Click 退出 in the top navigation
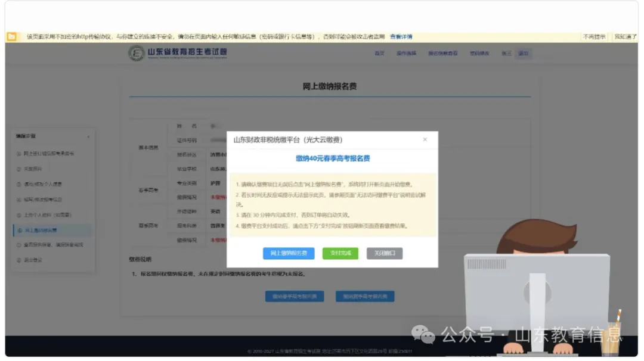644x361 pixels. click(x=524, y=54)
